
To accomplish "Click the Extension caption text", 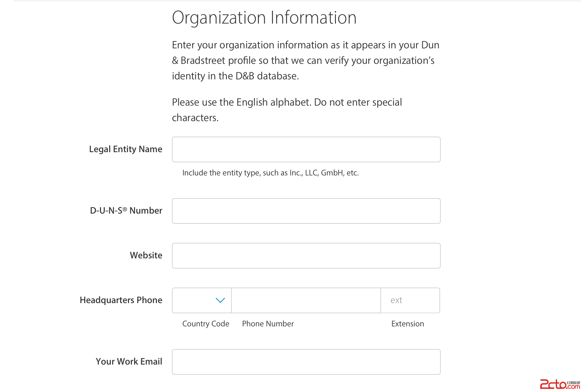I will pos(408,324).
